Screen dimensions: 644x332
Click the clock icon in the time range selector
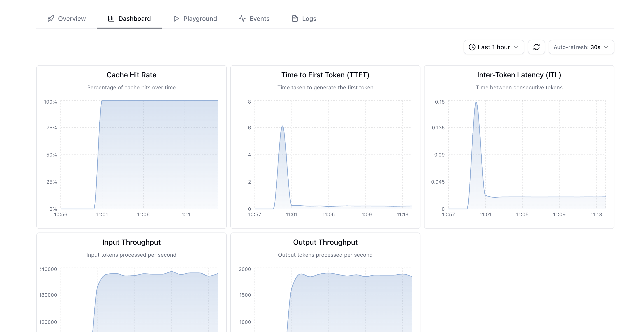[472, 47]
